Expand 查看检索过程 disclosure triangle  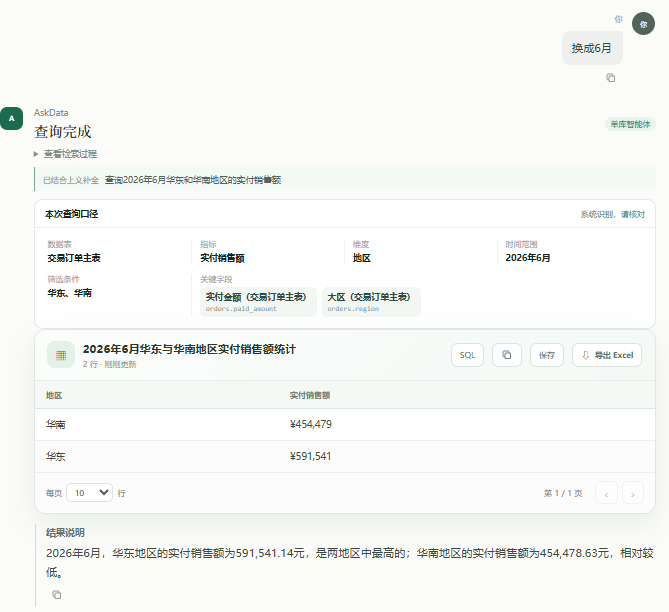36,154
